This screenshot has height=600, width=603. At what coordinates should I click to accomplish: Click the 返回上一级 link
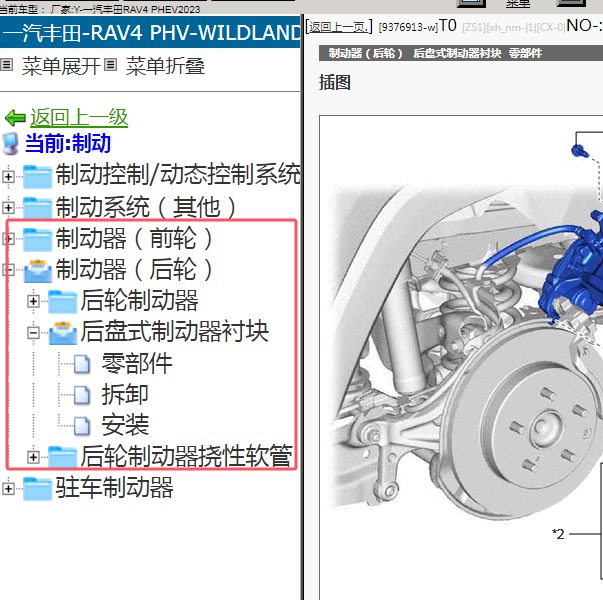(79, 117)
